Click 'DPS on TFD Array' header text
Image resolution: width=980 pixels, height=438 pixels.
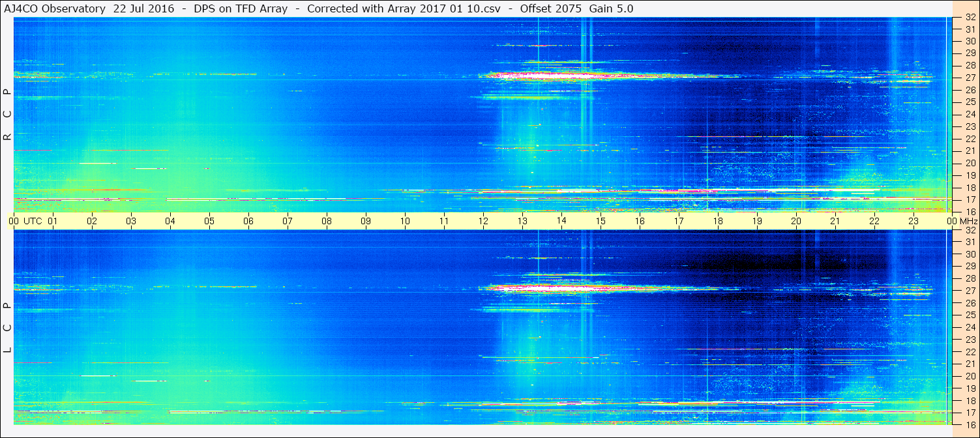pyautogui.click(x=241, y=8)
